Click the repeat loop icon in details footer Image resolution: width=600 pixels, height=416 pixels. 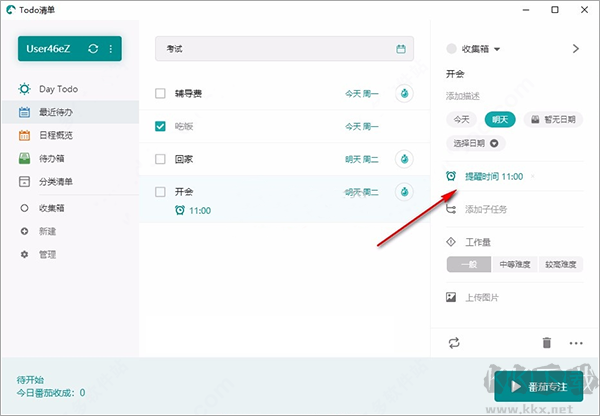454,343
